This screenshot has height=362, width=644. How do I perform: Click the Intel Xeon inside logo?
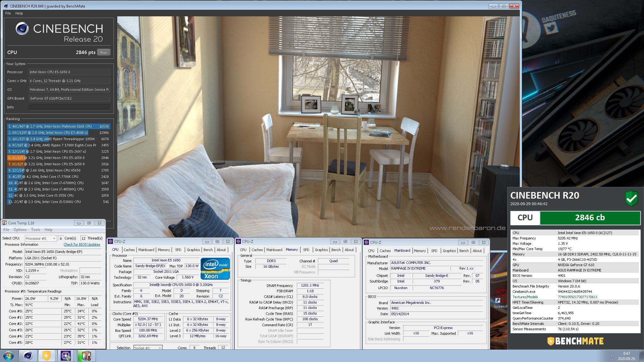(215, 268)
